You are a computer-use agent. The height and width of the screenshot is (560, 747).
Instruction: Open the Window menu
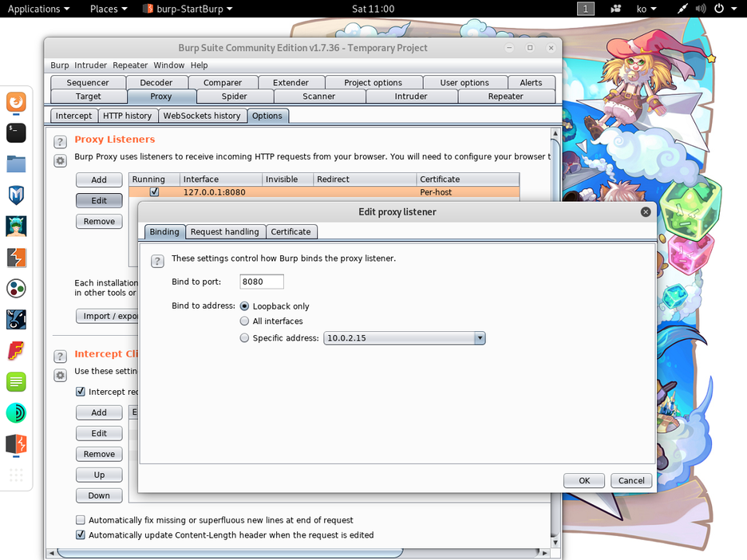coord(168,65)
